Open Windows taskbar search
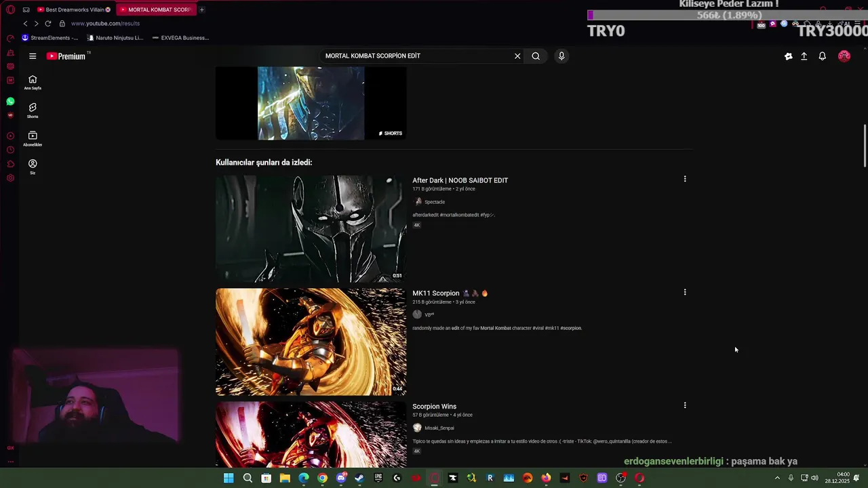The width and height of the screenshot is (868, 488). [248, 478]
